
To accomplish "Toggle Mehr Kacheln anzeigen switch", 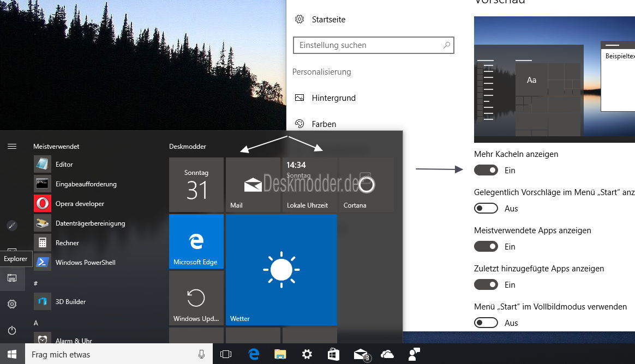I will (x=486, y=170).
